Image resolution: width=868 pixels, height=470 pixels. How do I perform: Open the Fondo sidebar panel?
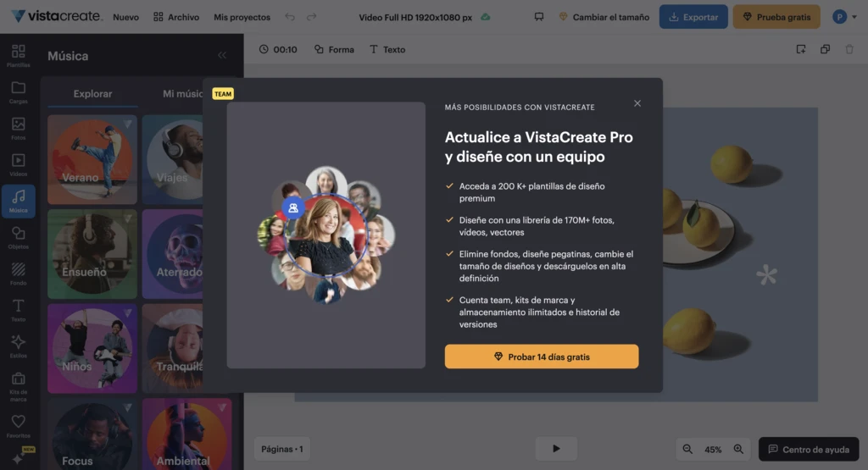pyautogui.click(x=19, y=274)
